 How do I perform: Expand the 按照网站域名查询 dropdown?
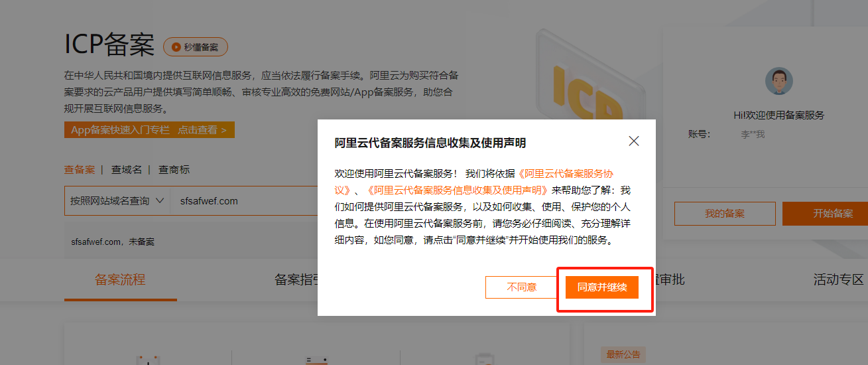(x=117, y=200)
